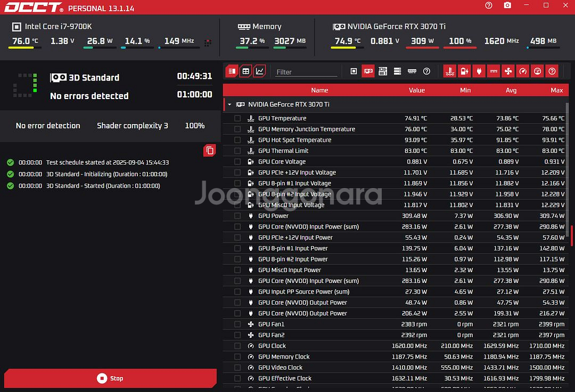Check the GPU Video Clock checkbox
This screenshot has width=575, height=392.
tap(237, 367)
